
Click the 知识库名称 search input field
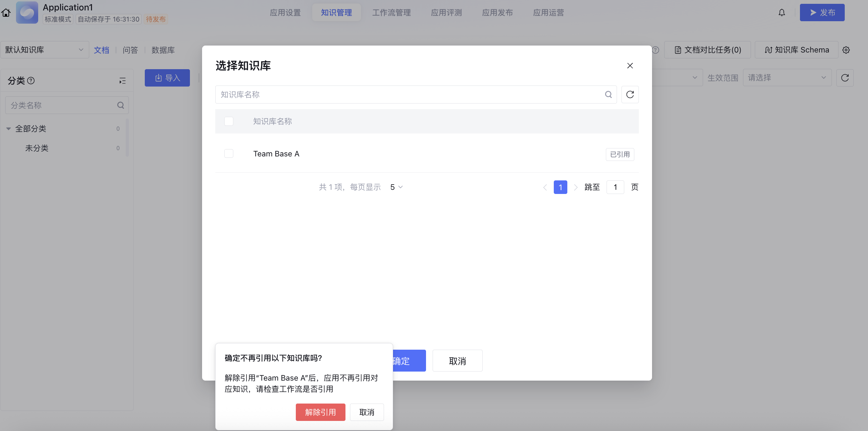click(x=410, y=95)
